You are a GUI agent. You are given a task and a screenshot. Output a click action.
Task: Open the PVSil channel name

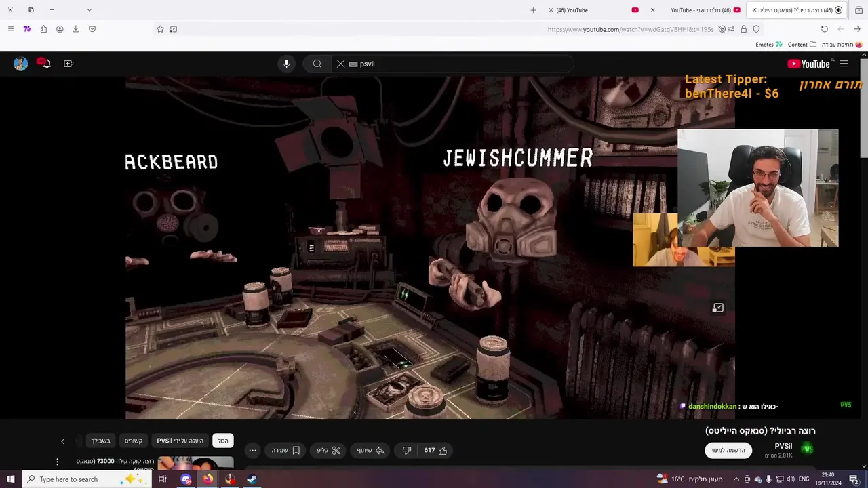pos(783,446)
